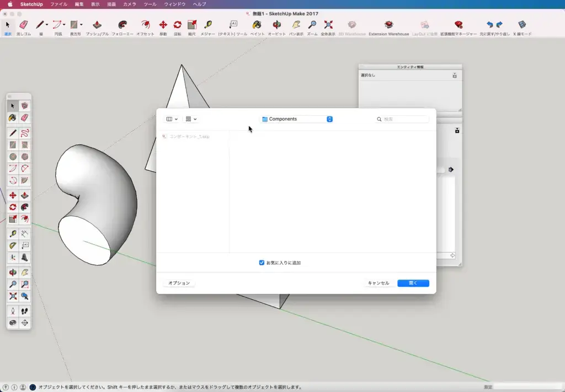Viewport: 565px width, 392px height.
Task: Expand the arrow beside the 円弧 tool
Action: coord(64,24)
